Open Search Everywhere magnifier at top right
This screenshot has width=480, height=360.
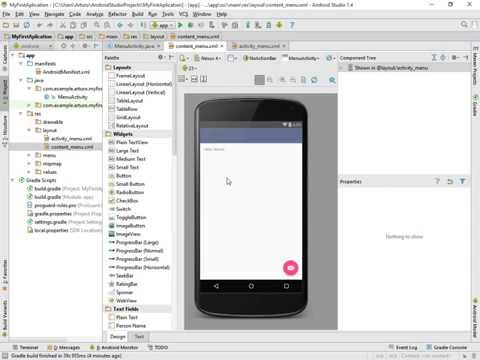point(463,25)
